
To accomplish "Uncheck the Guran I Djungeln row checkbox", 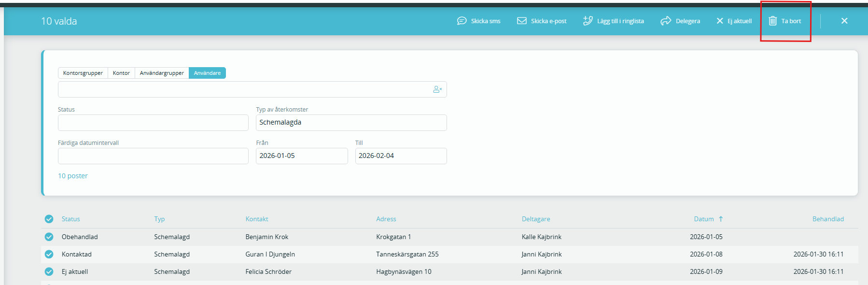I will tap(49, 254).
